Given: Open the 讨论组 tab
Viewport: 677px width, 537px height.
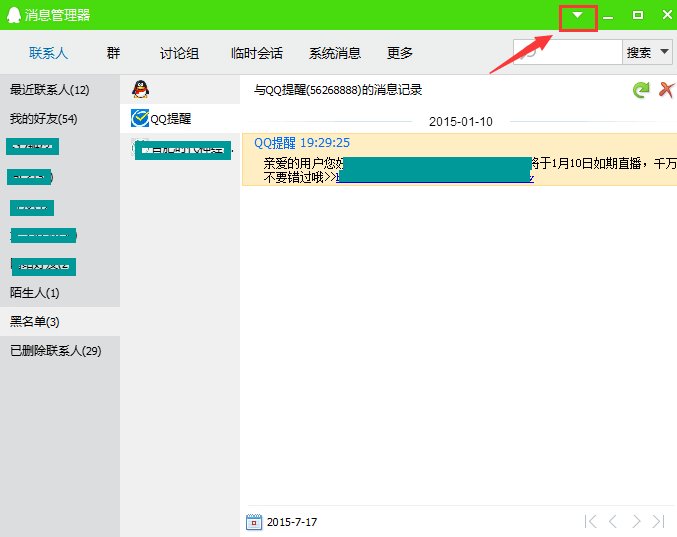Looking at the screenshot, I should [x=179, y=53].
